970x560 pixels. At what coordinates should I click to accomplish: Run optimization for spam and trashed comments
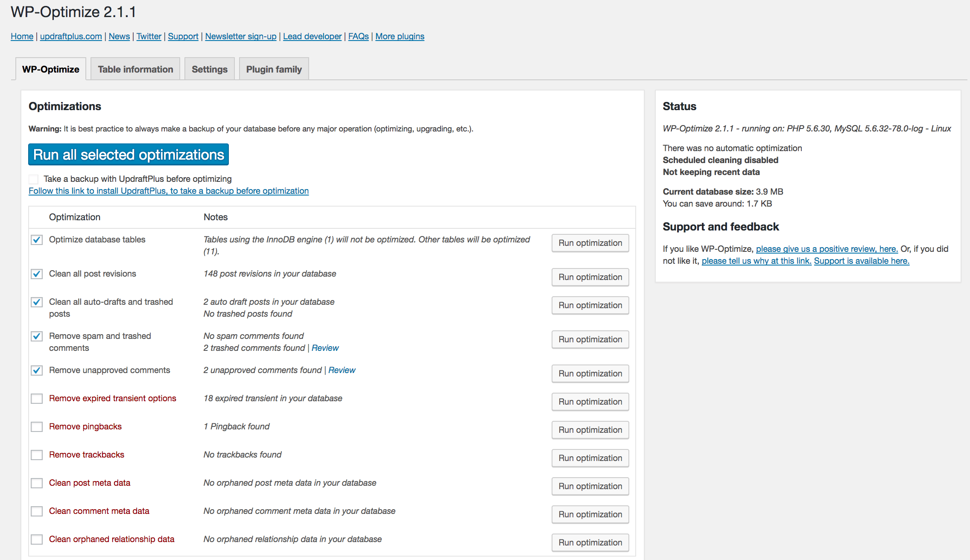pos(590,339)
